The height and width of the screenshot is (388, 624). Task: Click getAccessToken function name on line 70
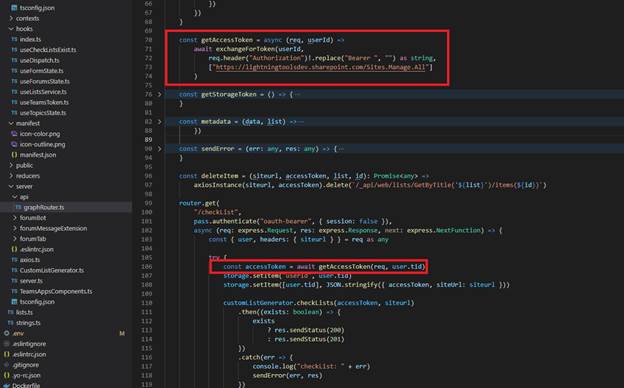tap(226, 40)
